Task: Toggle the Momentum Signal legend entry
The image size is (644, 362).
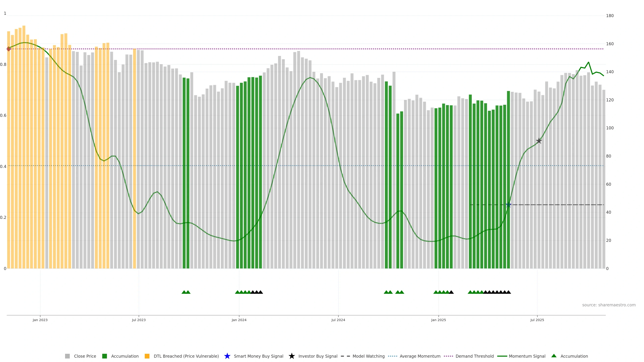Action: click(527, 356)
